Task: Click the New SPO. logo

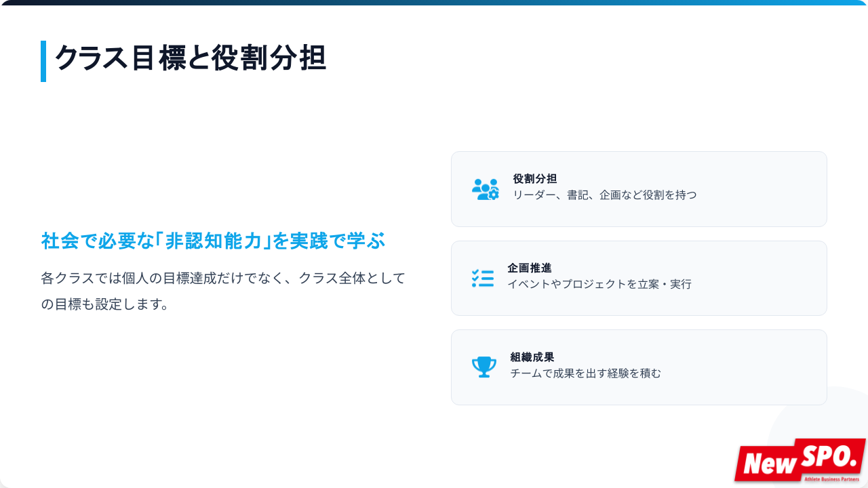Action: coord(800,461)
